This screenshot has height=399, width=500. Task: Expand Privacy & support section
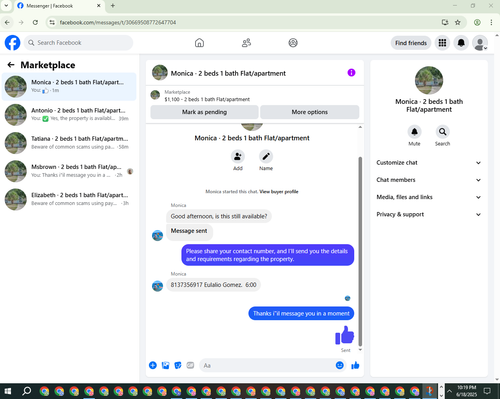click(429, 214)
